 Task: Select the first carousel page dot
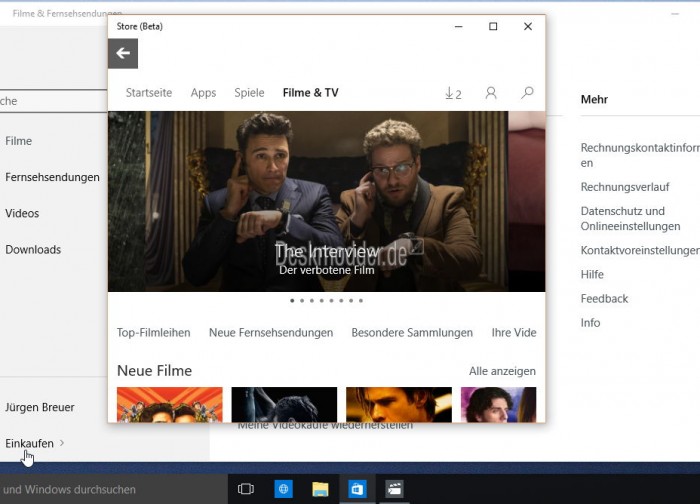coord(292,300)
